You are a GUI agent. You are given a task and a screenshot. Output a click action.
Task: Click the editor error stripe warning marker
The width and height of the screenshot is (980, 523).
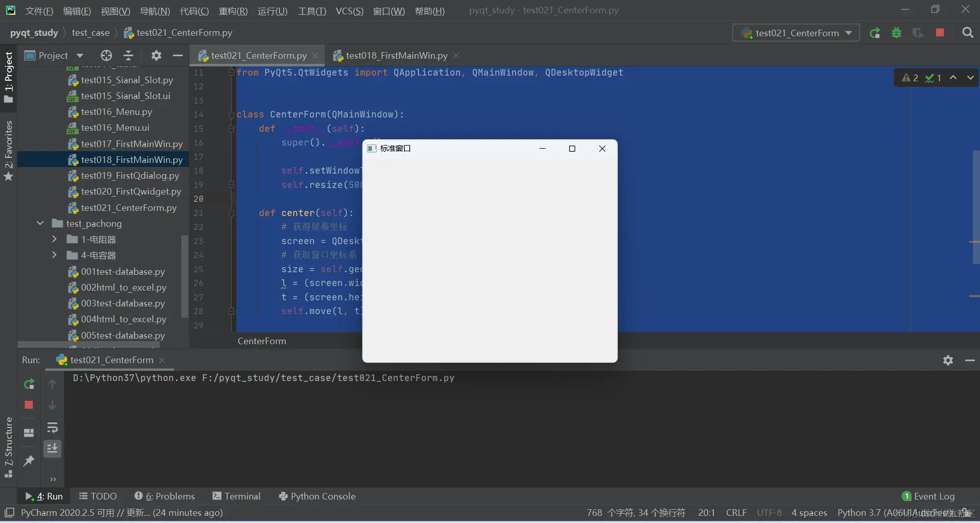click(x=974, y=242)
